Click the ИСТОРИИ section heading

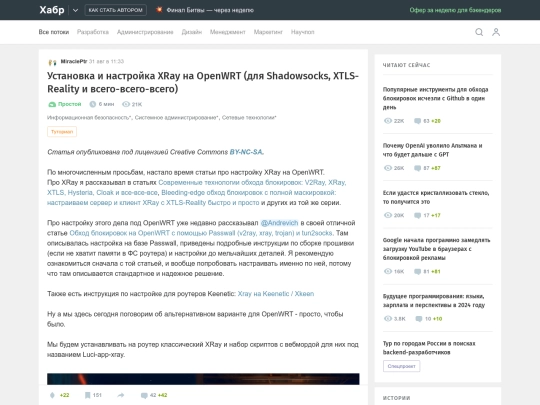(x=396, y=398)
